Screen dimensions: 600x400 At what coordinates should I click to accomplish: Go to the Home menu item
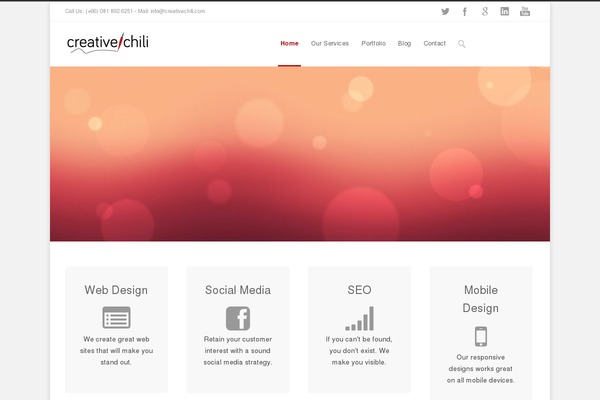tap(289, 43)
